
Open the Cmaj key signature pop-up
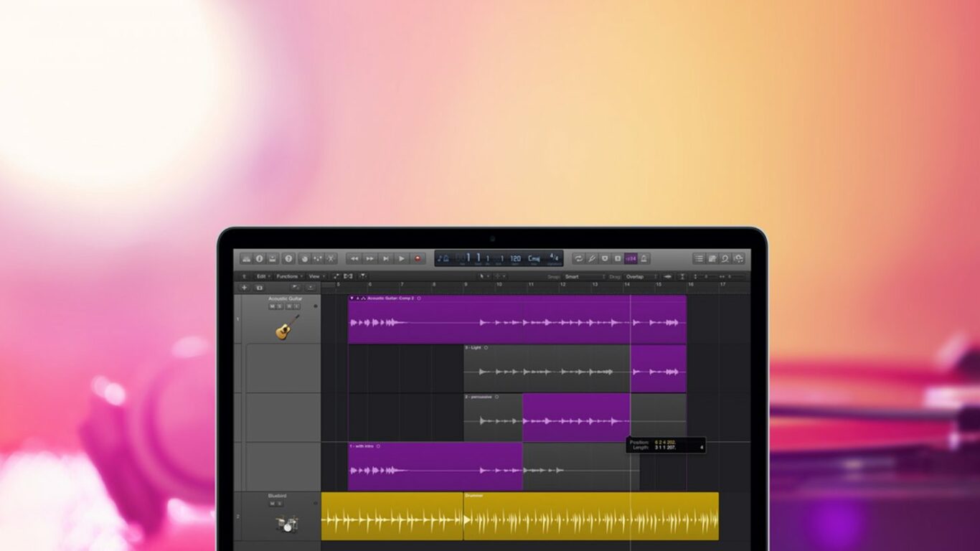coord(534,258)
